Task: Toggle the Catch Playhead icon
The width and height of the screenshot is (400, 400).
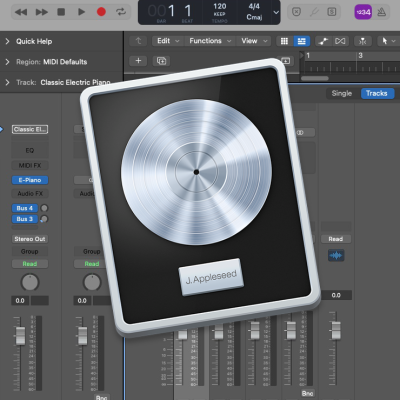Action: [x=363, y=41]
